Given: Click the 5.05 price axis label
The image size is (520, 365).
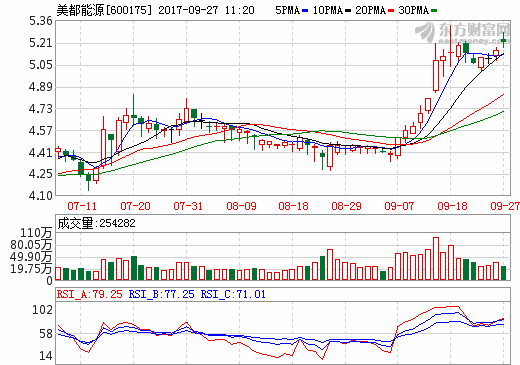Looking at the screenshot, I should (x=41, y=65).
